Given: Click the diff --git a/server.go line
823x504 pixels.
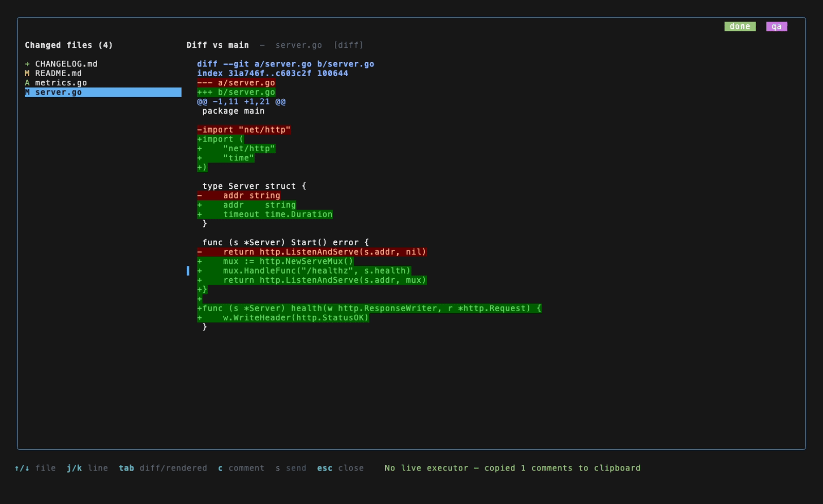Looking at the screenshot, I should [285, 64].
